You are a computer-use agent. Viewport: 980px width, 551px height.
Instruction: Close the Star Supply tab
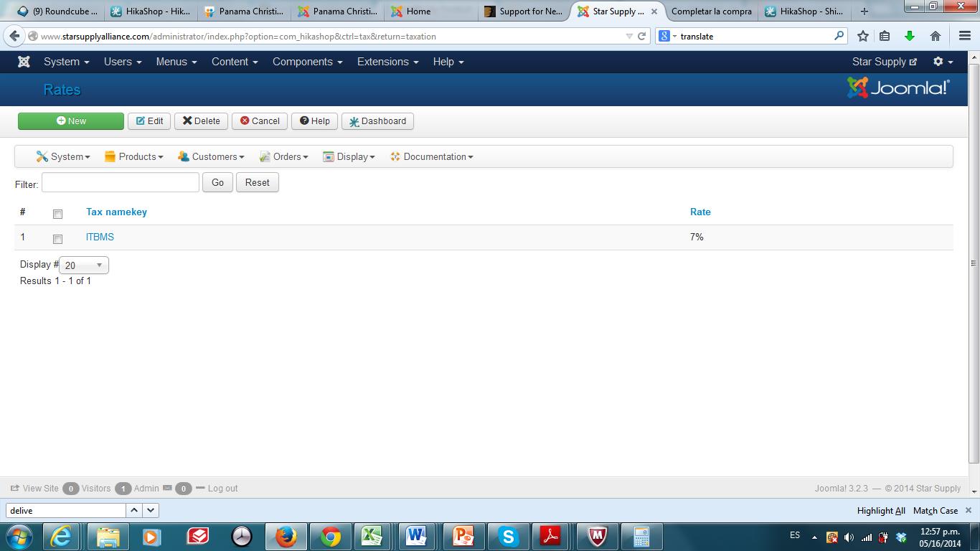click(654, 11)
